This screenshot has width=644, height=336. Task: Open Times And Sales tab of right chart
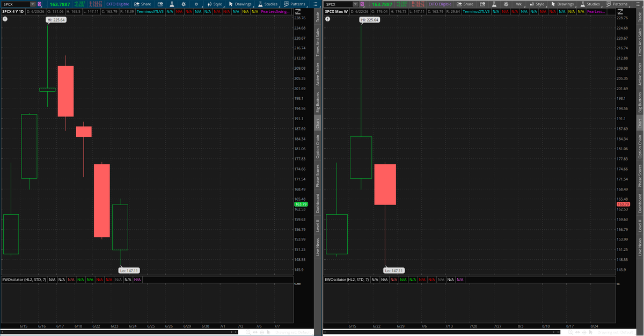pyautogui.click(x=640, y=43)
